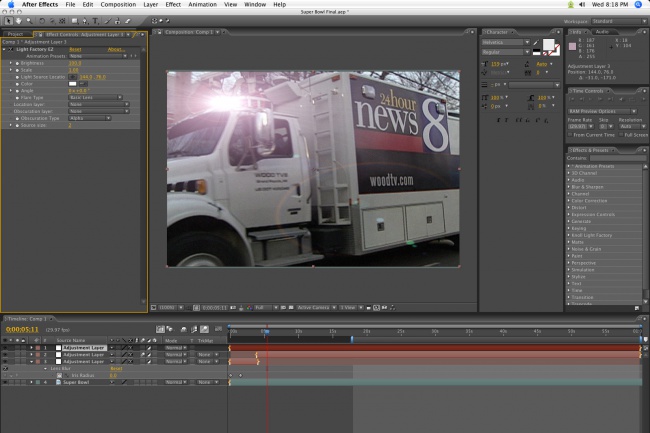Select the Rotation tool
Image resolution: width=650 pixels, height=433 pixels.
coord(42,21)
